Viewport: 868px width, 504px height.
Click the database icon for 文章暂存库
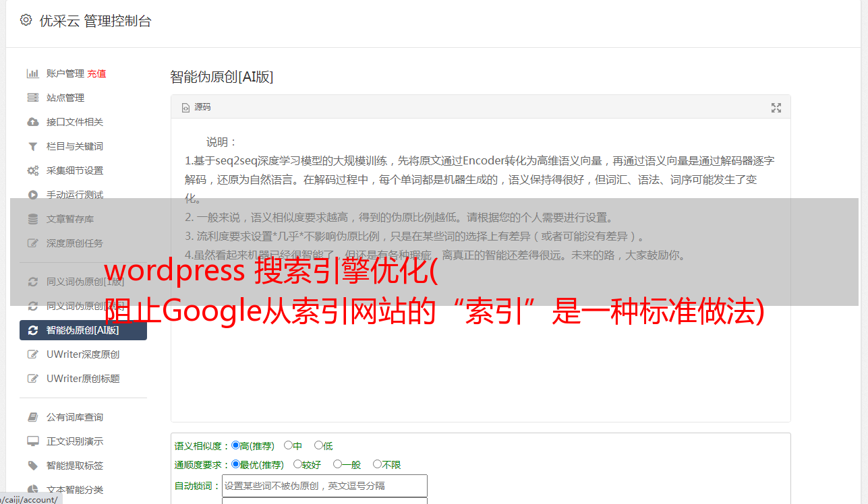[32, 219]
